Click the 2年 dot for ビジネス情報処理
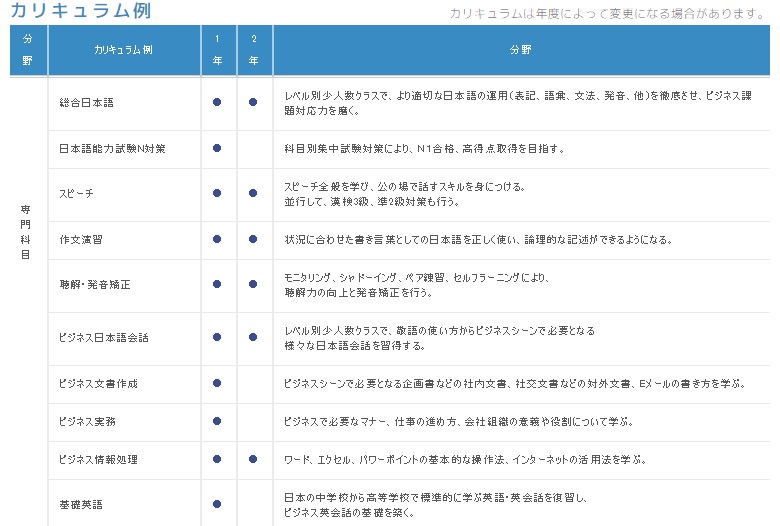This screenshot has height=526, width=780. [254, 459]
